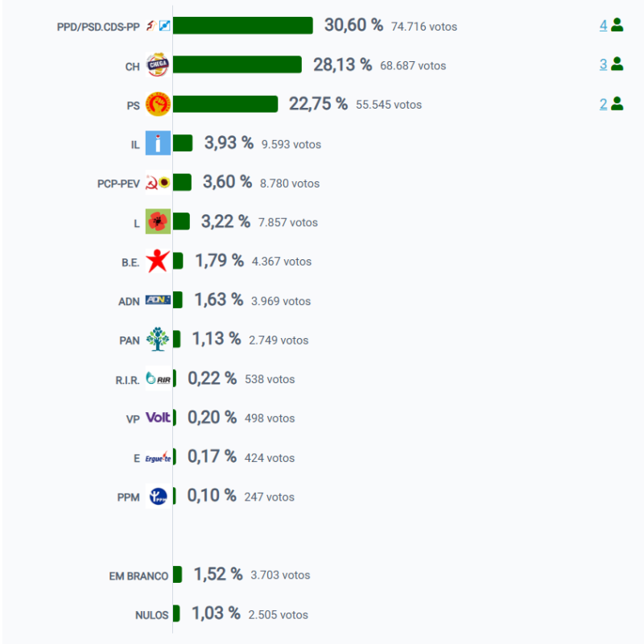Click the green result bar for CH
Viewport: 644px width, 644px height.
(237, 64)
